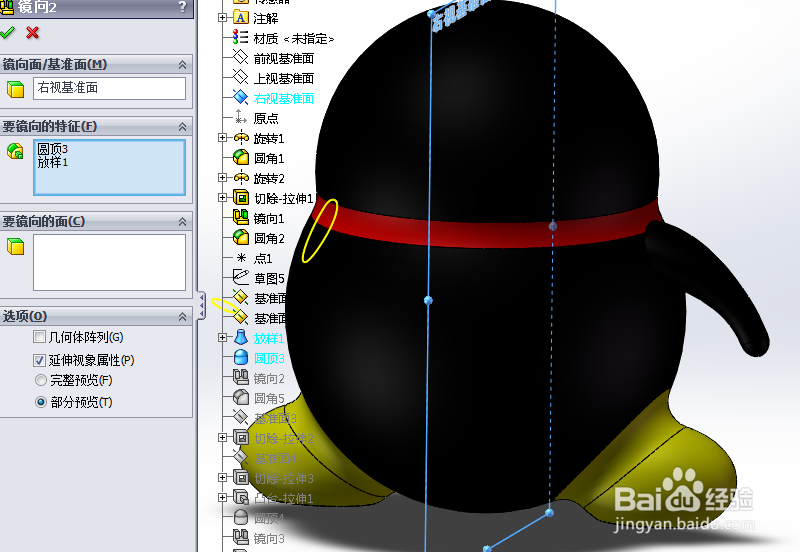Select 注解 annotation icon in tree
Screen dimensions: 800x552
(x=241, y=18)
